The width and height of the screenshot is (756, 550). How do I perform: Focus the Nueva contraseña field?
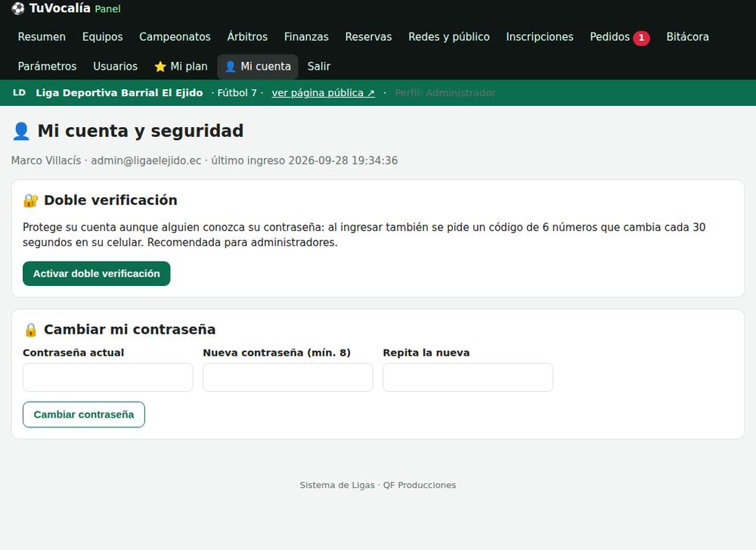pyautogui.click(x=288, y=378)
